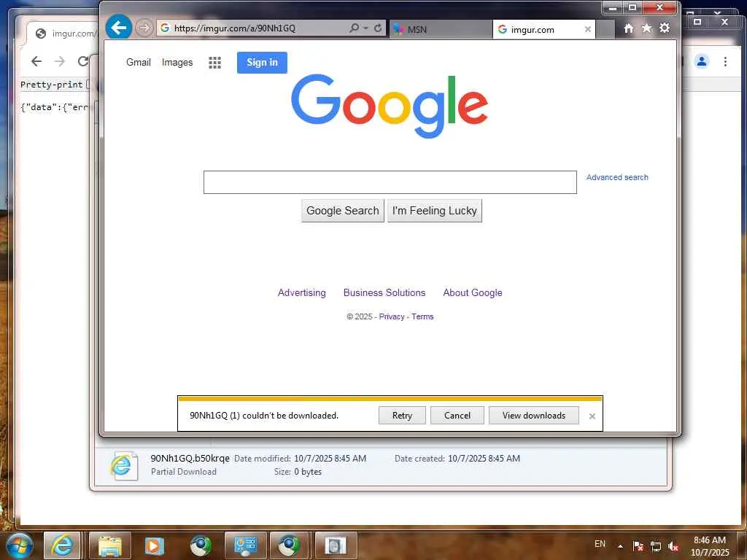Close the imgur.com IE tab

coord(588,29)
